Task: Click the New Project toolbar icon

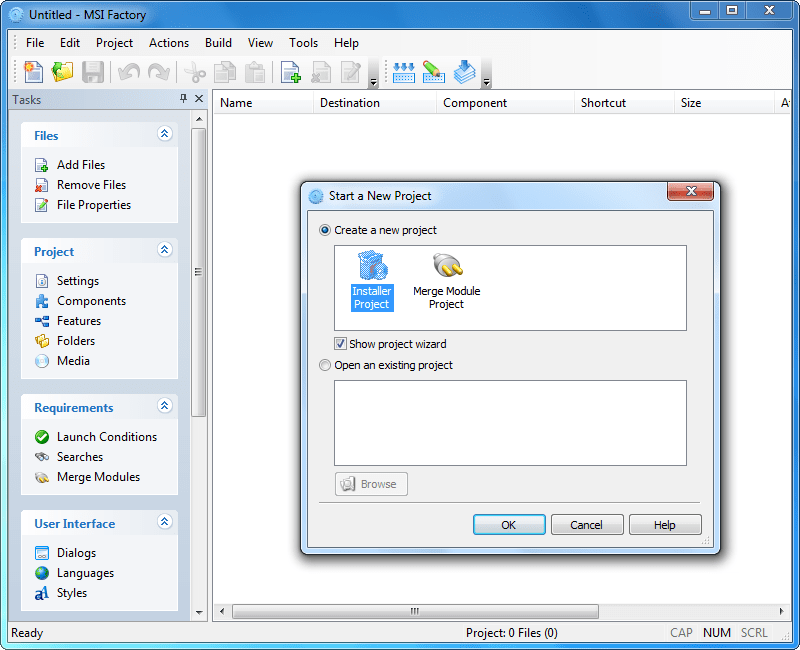Action: tap(34, 72)
